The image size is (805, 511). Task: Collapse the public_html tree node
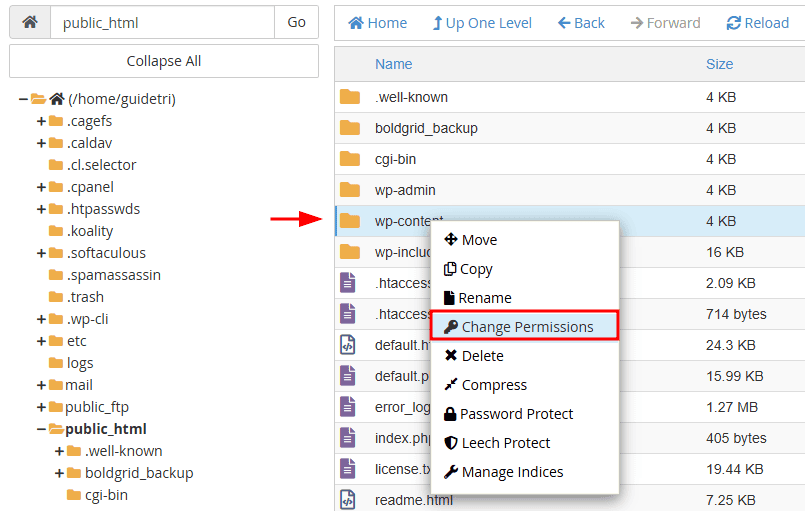pos(41,429)
